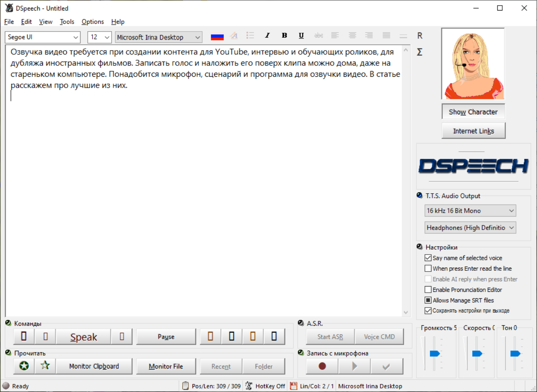Click the Speak button
The width and height of the screenshot is (537, 392).
(84, 337)
